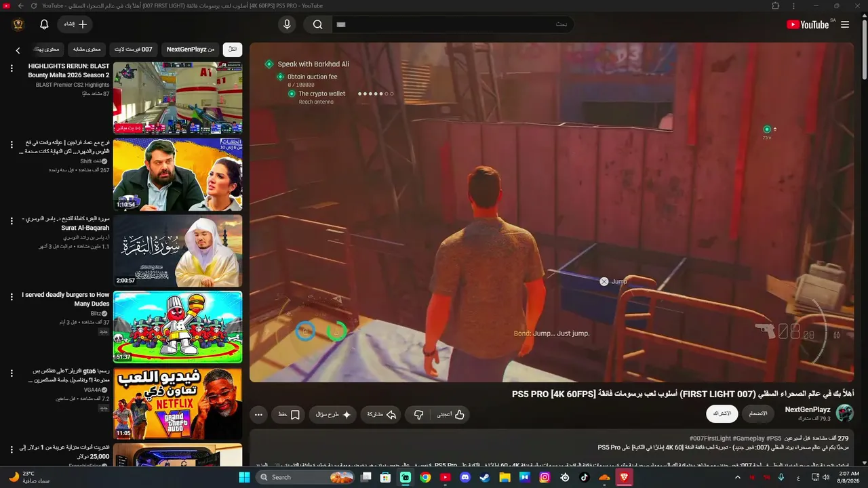Click the Join (الانضمام) button
This screenshot has width=868, height=488.
tap(758, 413)
